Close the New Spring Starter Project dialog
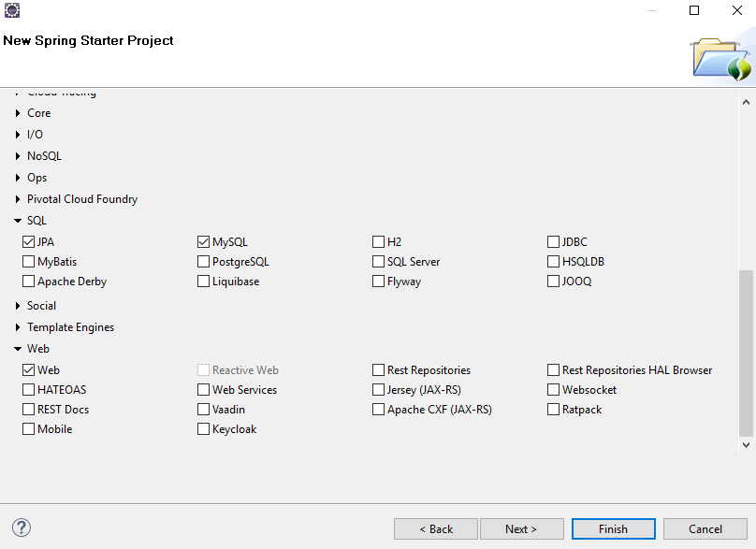This screenshot has height=549, width=756. coord(737,10)
